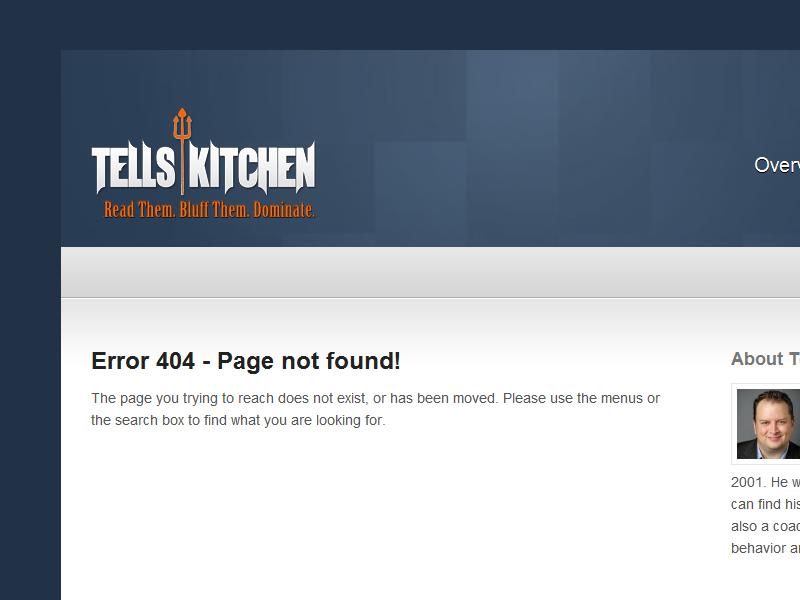Screen dimensions: 800x600
Task: Select the 'Read Them. Bluff Them. Dominate.' tagline
Action: (x=209, y=210)
